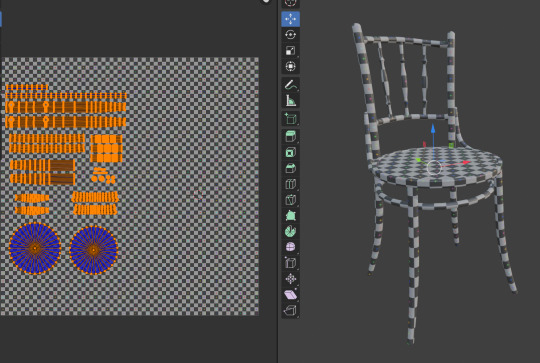Select the Transform tool

pos(290,66)
